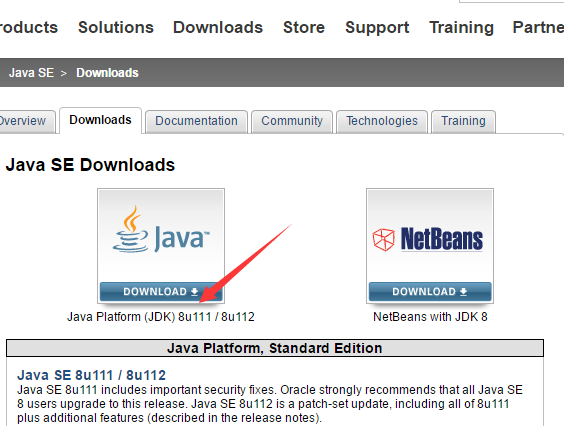Open the Solutions menu
The height and width of the screenshot is (426, 564).
[x=116, y=27]
